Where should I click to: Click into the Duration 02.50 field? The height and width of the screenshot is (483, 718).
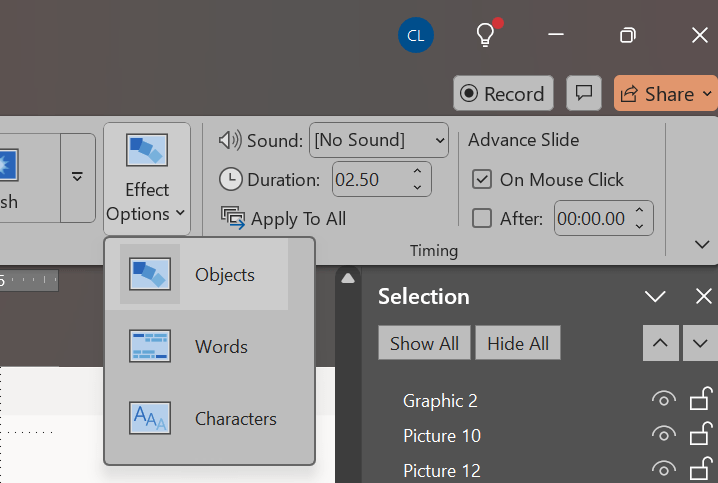pyautogui.click(x=371, y=179)
